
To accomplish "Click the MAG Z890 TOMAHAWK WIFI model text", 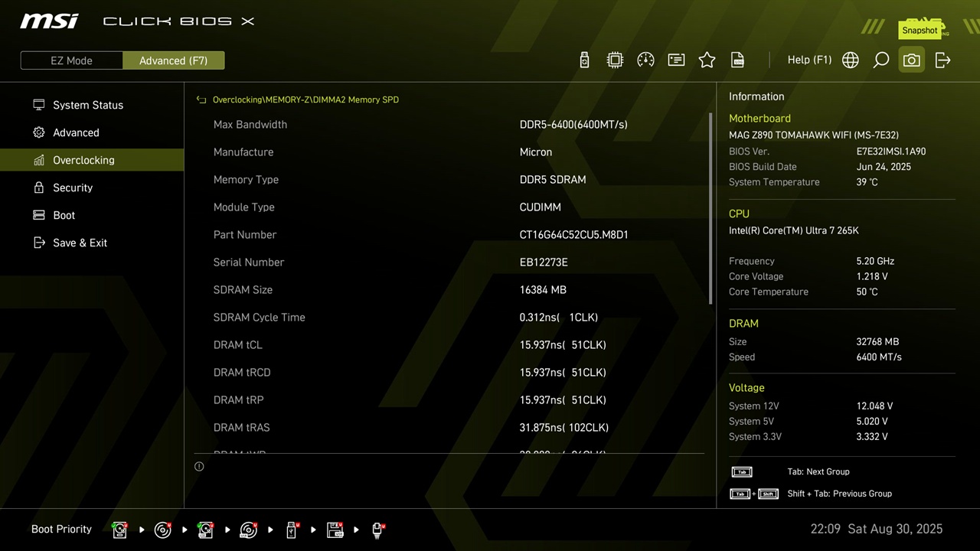I will [814, 135].
